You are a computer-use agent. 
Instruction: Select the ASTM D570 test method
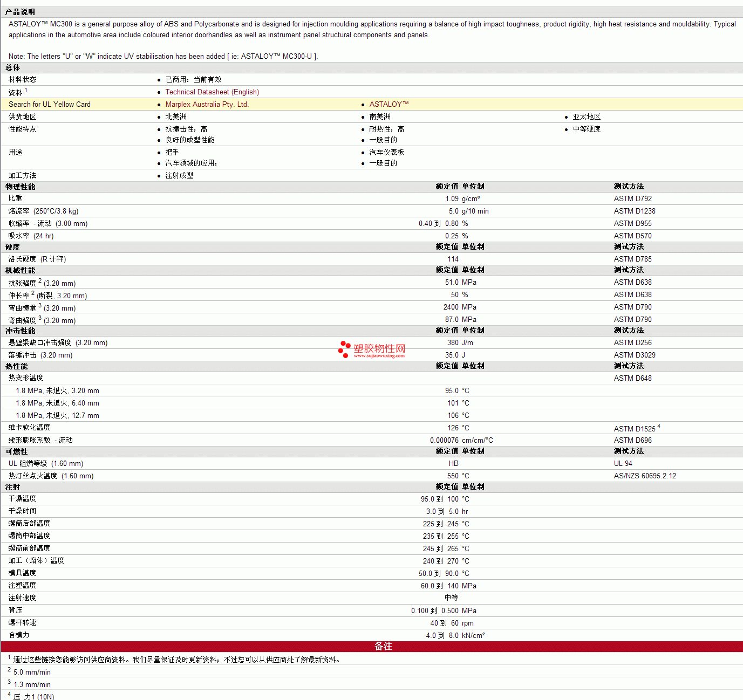[x=632, y=236]
